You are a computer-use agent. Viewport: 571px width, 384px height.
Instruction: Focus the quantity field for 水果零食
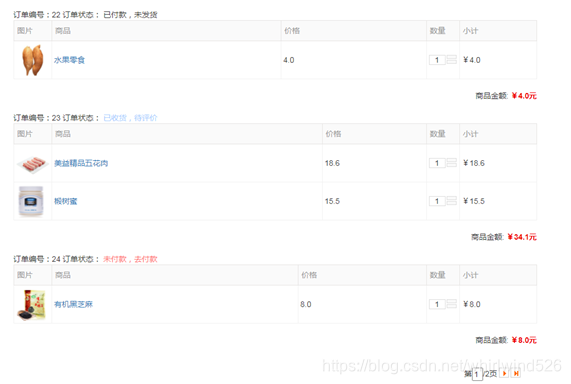point(437,60)
